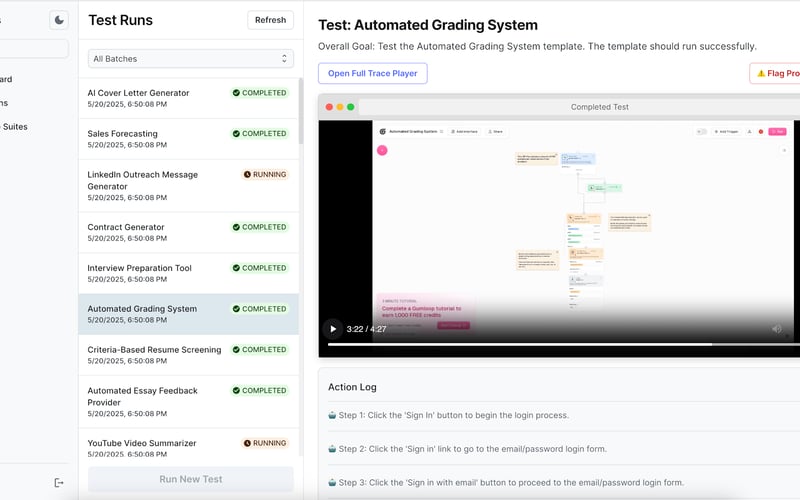Open the Suites item in sidebar
Image resolution: width=800 pixels, height=500 pixels.
(x=14, y=127)
